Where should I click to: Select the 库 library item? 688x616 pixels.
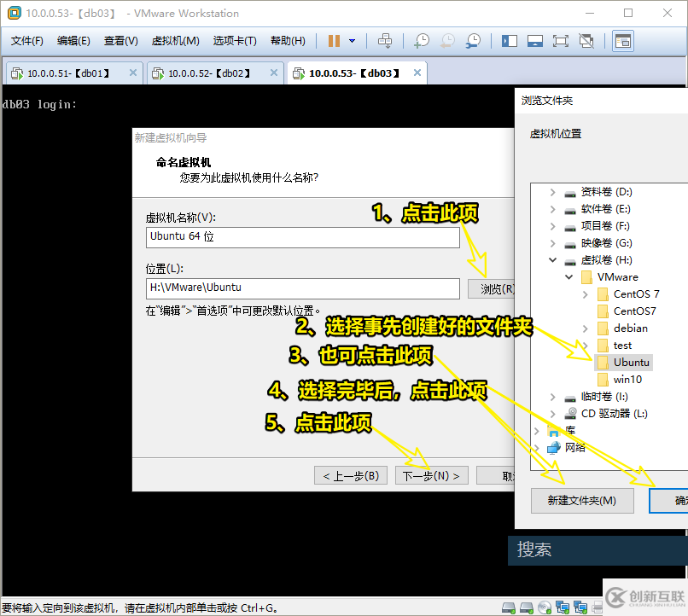(x=562, y=431)
